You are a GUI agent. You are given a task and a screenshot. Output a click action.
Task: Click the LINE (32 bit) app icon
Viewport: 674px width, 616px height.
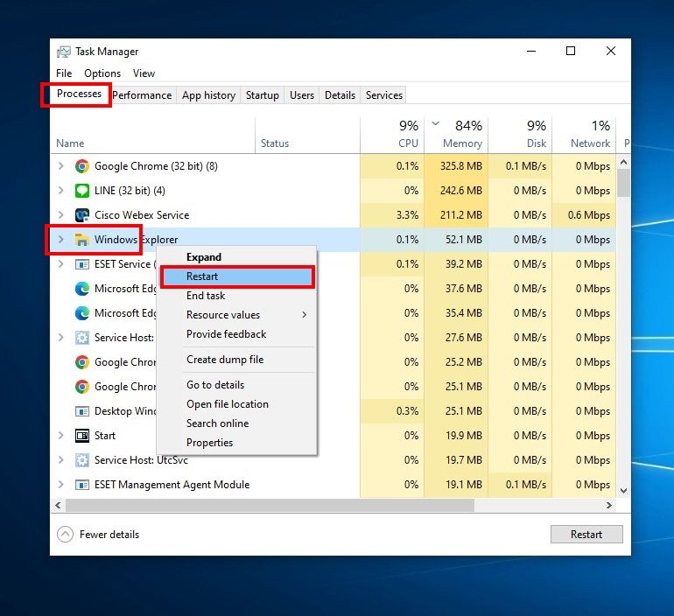(82, 191)
